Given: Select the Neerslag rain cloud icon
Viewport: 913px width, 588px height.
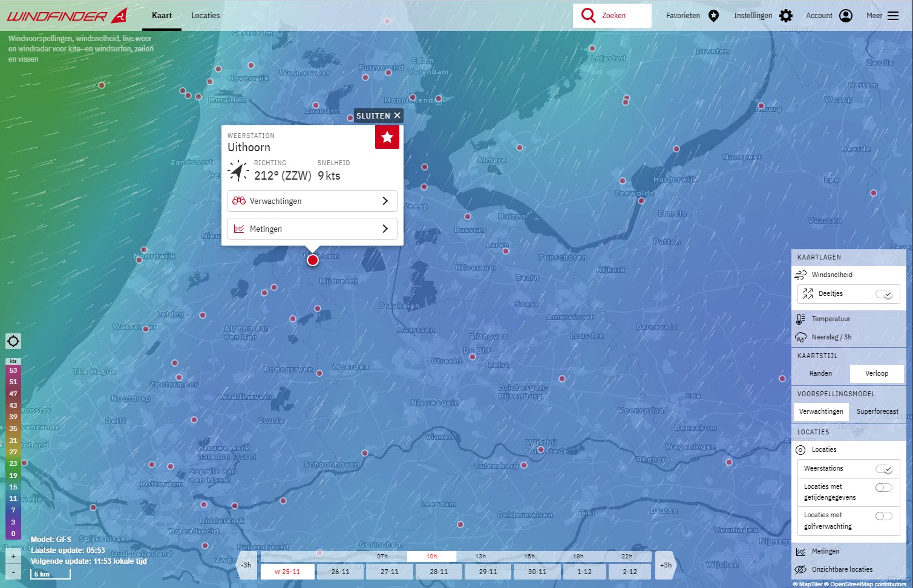Looking at the screenshot, I should tap(800, 337).
